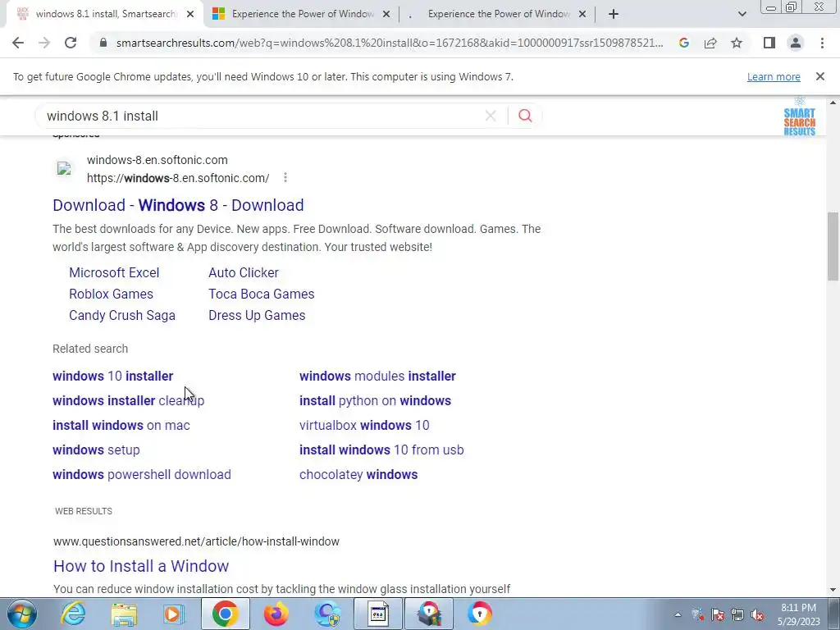The width and height of the screenshot is (840, 630).
Task: Open the Microsoft Excel sitelink
Action: point(114,272)
